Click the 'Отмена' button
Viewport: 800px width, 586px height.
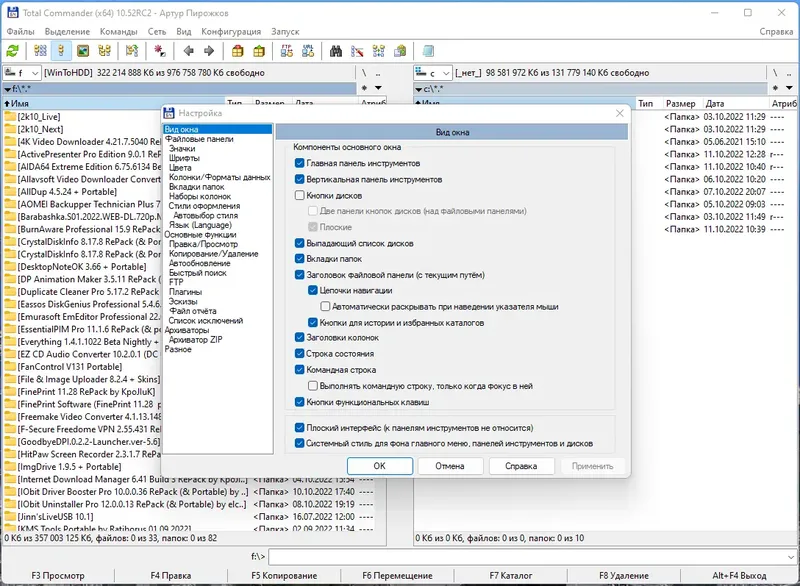pos(450,466)
